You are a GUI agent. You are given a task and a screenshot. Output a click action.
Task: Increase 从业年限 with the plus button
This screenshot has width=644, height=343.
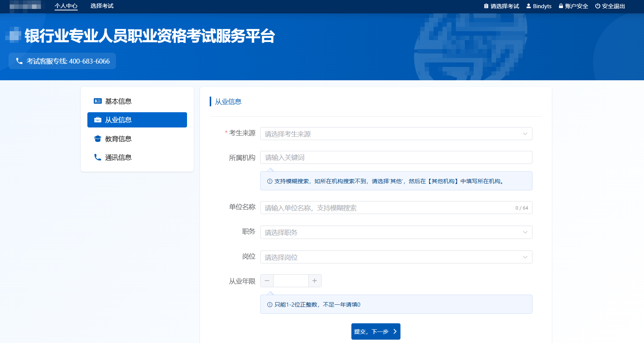pyautogui.click(x=315, y=281)
